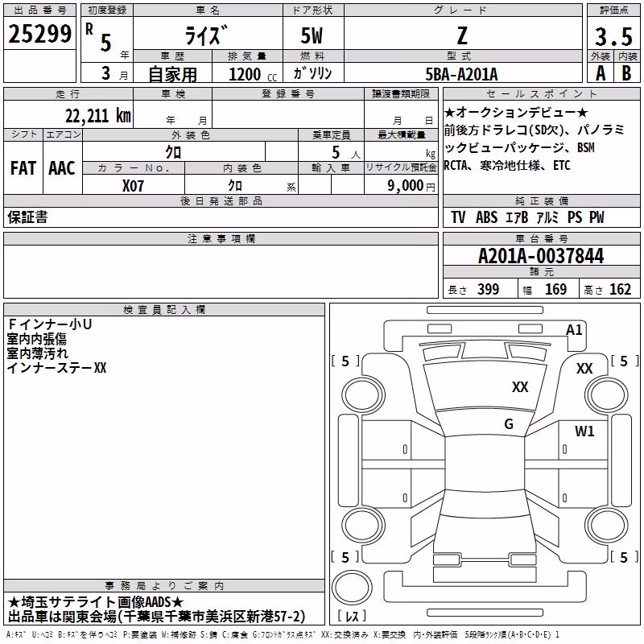Screen dimensions: 644x644
Task: Select the length value 399
Action: (x=488, y=289)
